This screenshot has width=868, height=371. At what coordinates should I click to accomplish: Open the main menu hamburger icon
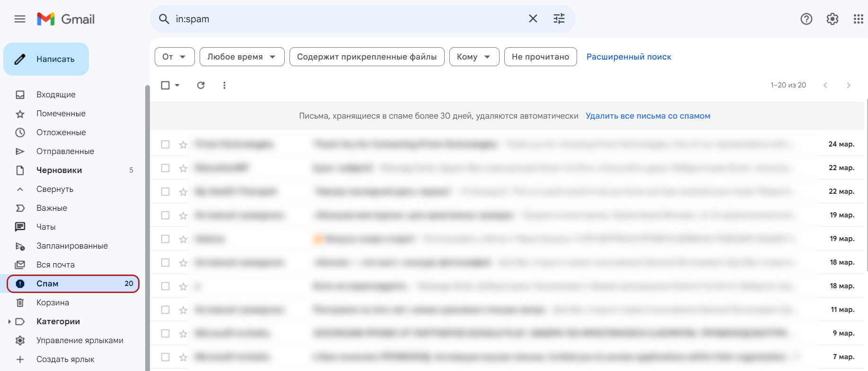click(x=20, y=19)
